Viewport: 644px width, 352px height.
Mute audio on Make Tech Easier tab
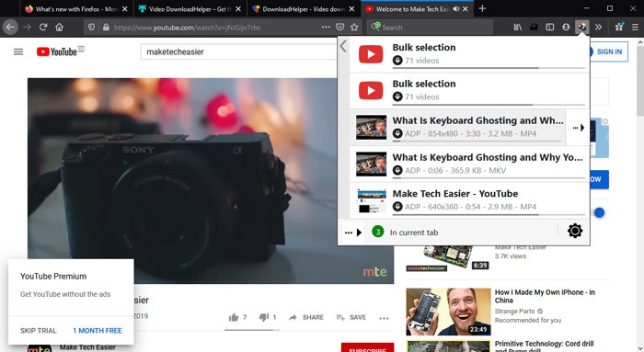click(x=456, y=8)
